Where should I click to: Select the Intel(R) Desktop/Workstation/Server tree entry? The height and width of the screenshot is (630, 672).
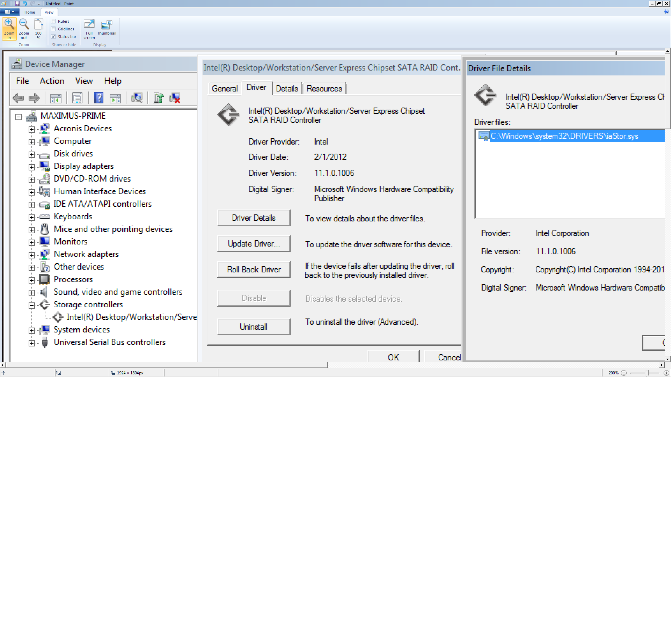pos(132,317)
